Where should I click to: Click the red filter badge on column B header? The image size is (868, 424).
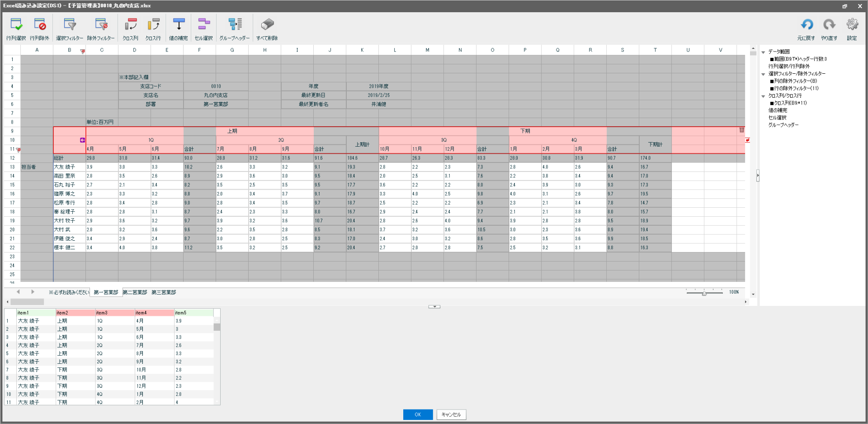pyautogui.click(x=83, y=52)
